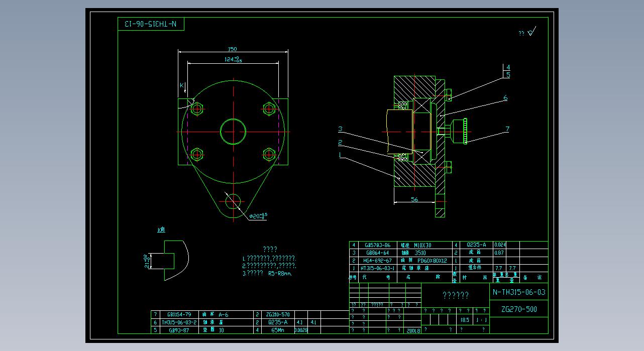Select balloon callout number 7
The height and width of the screenshot is (351, 644).
tap(507, 130)
